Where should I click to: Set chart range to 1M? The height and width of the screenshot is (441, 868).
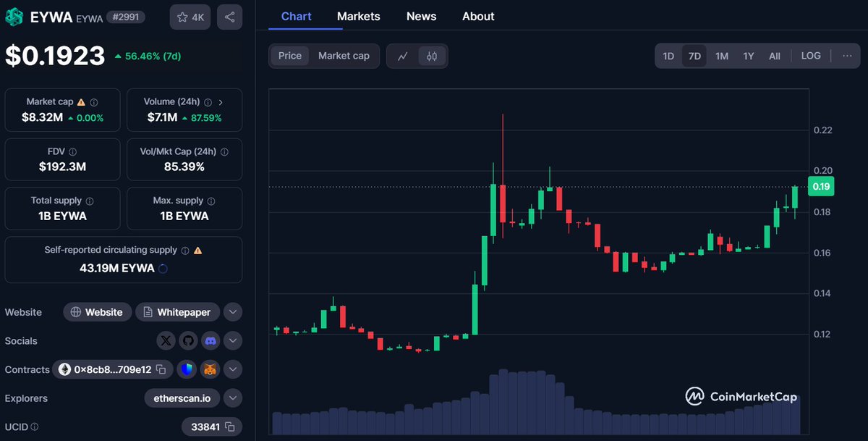tap(722, 56)
